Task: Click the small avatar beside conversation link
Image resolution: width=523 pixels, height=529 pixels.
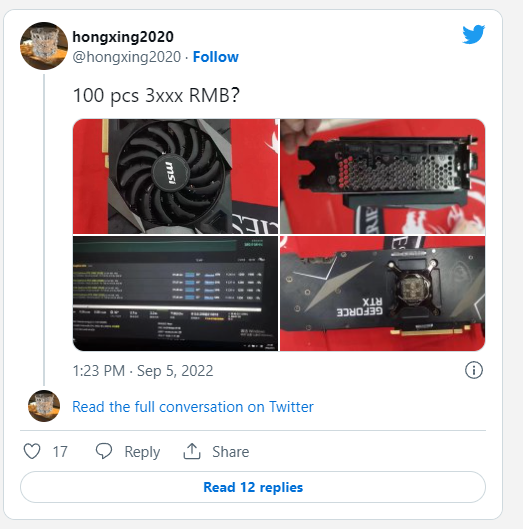Action: (44, 406)
